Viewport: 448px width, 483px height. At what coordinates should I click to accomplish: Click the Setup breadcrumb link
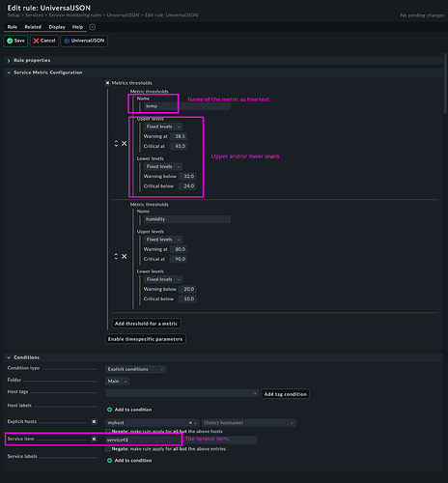[x=14, y=15]
